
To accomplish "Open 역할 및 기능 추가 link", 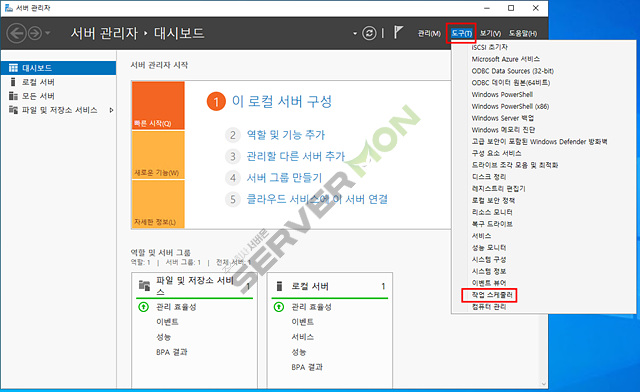I will [x=286, y=135].
